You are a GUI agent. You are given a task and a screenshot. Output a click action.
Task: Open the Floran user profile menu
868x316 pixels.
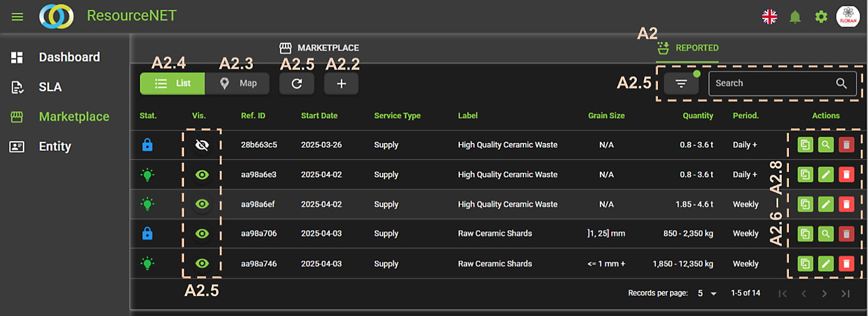(847, 17)
